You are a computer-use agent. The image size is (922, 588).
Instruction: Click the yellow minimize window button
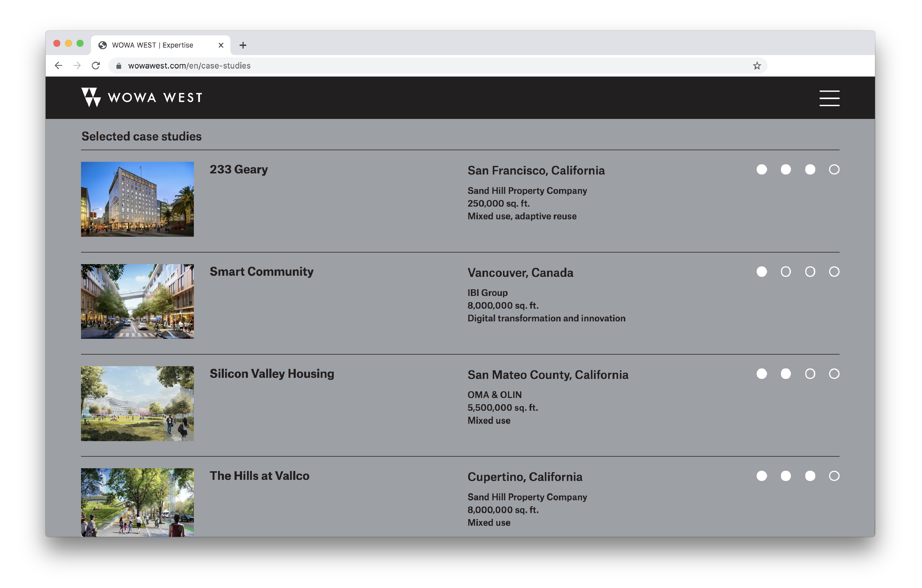(69, 44)
